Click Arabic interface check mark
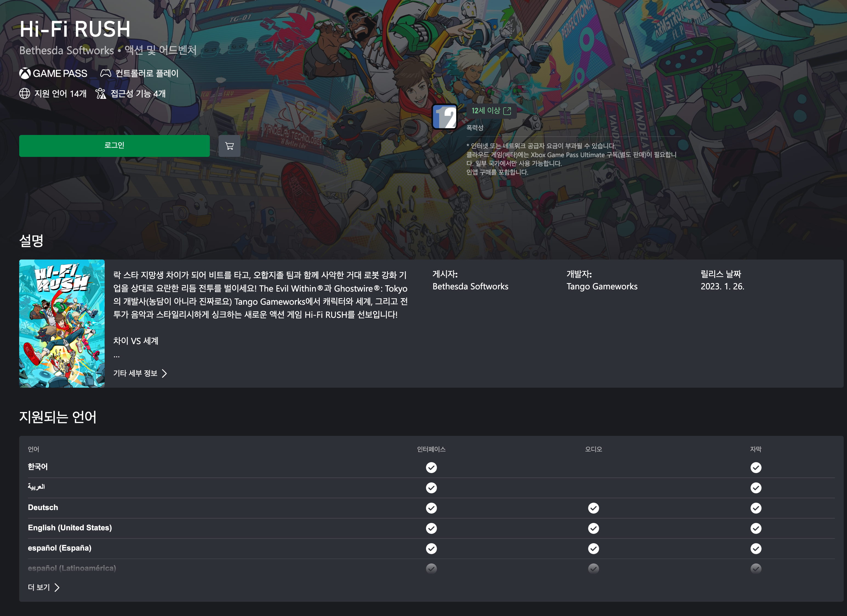This screenshot has width=847, height=616. click(431, 488)
